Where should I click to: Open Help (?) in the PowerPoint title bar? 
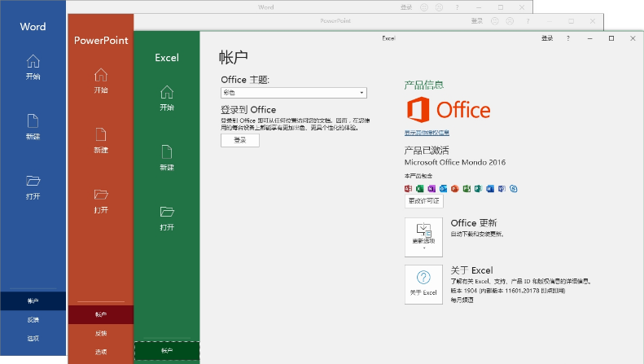tap(528, 21)
